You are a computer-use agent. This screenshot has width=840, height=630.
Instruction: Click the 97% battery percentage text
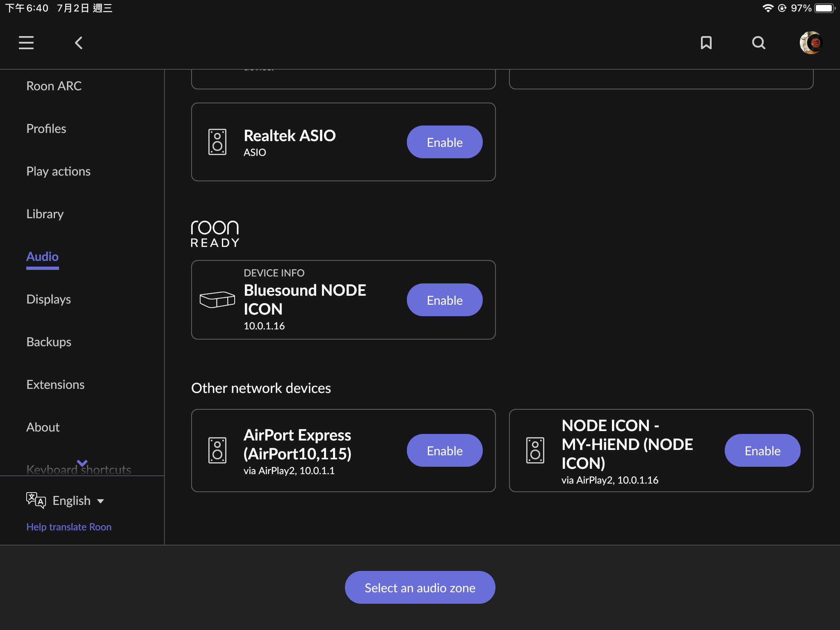pos(801,8)
